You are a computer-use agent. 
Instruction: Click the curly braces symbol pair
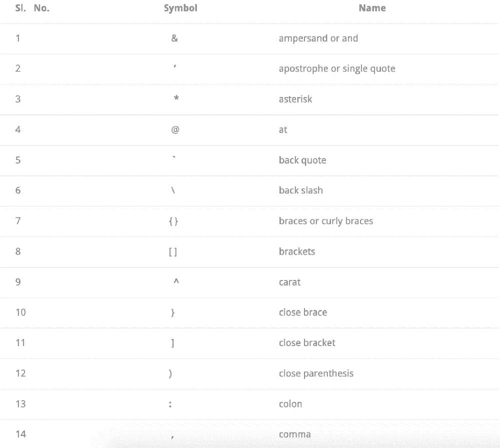click(173, 221)
